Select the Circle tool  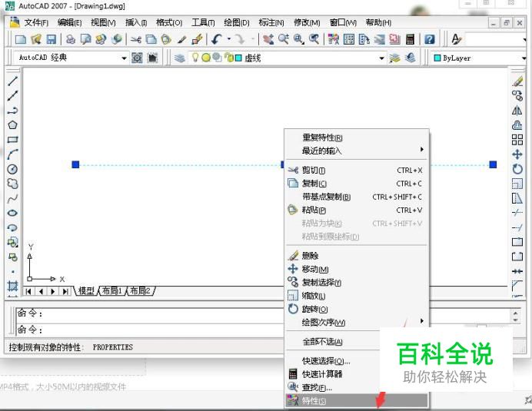click(12, 169)
